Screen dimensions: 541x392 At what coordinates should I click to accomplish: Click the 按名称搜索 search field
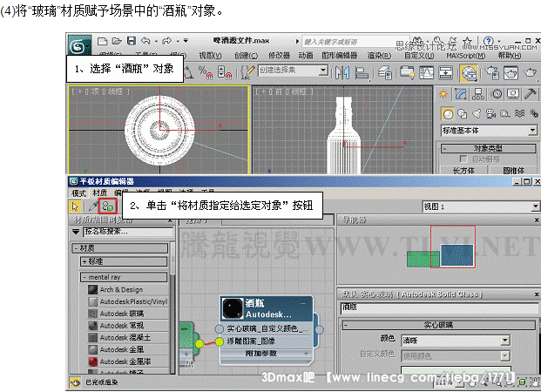[x=128, y=232]
